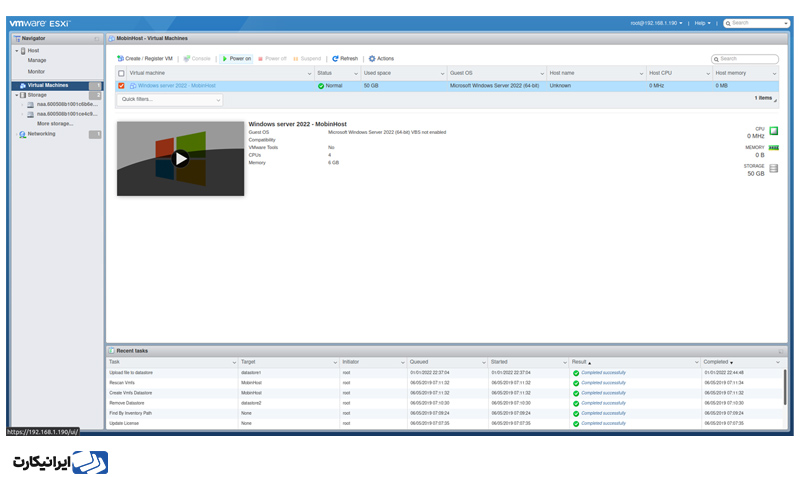The image size is (800, 477).
Task: Click the Storage icon in Navigator
Action: (23, 95)
